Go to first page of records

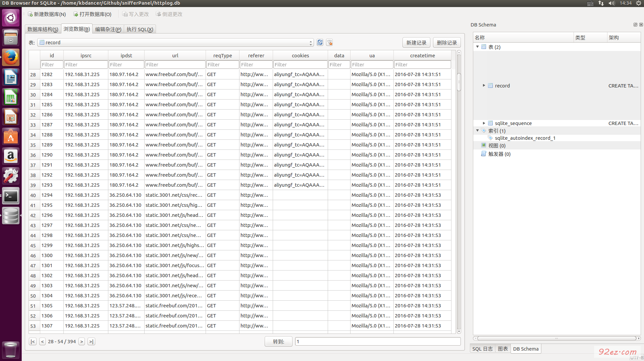[x=33, y=342]
